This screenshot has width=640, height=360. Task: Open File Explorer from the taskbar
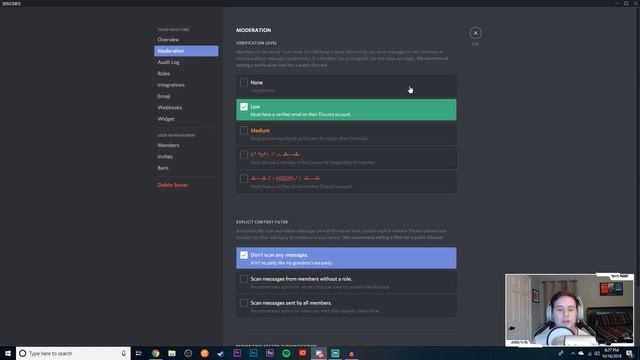(172, 353)
